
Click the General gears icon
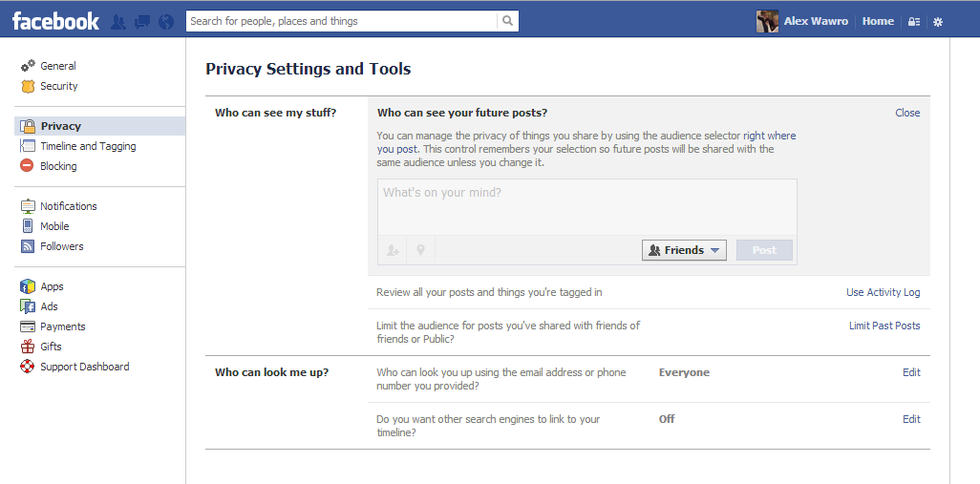(x=28, y=66)
